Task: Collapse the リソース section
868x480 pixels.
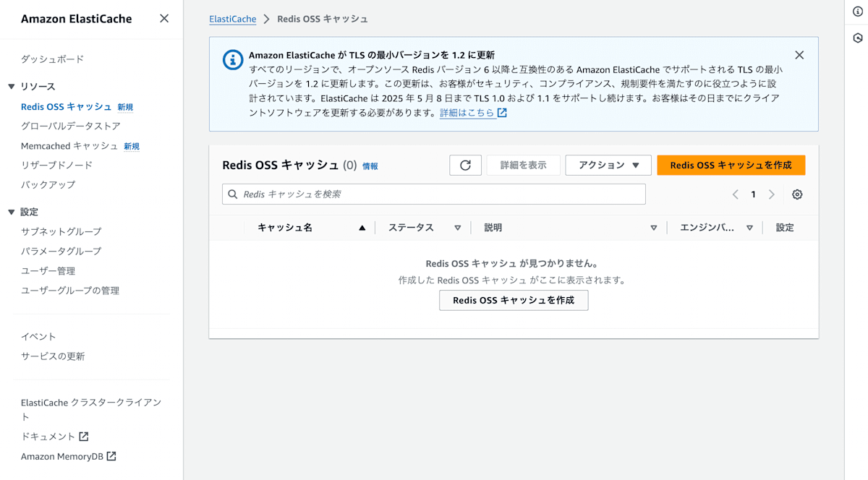Action: coord(11,87)
